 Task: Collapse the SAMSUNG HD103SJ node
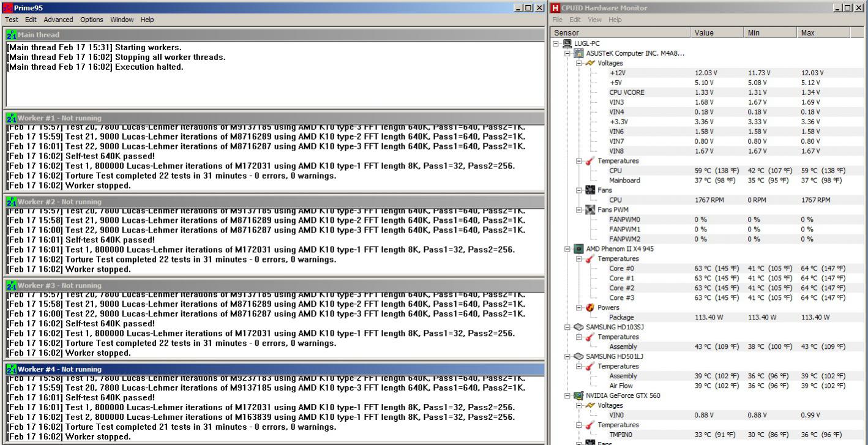tap(567, 327)
